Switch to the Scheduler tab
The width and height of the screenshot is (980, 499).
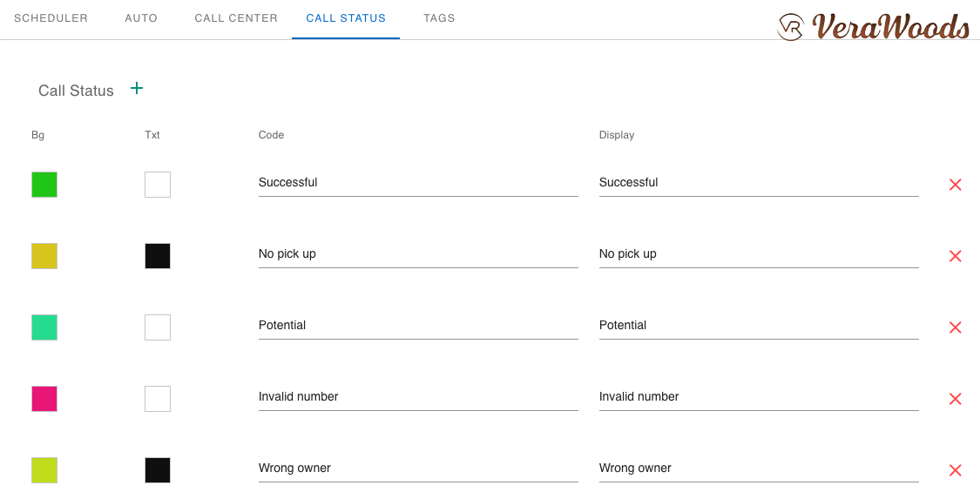pos(51,18)
